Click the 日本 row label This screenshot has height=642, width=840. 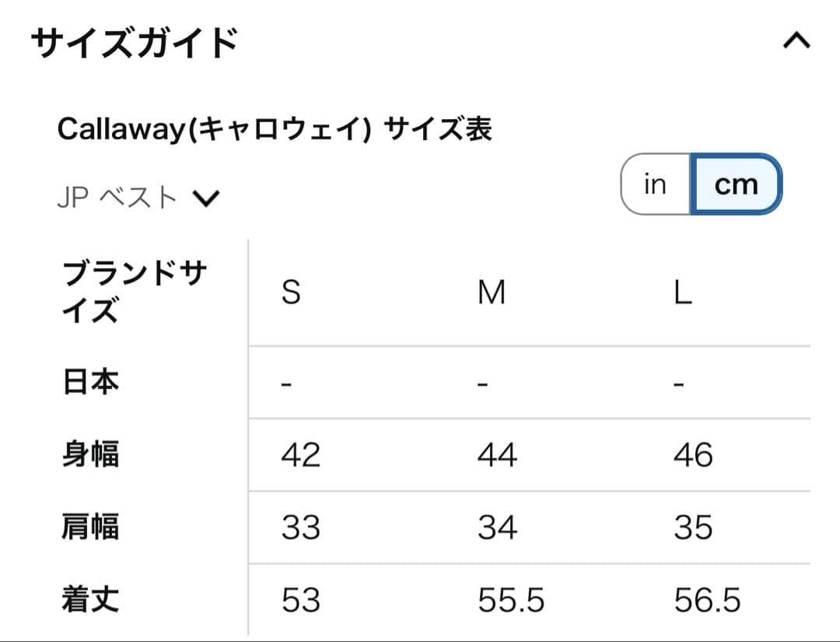click(x=93, y=381)
